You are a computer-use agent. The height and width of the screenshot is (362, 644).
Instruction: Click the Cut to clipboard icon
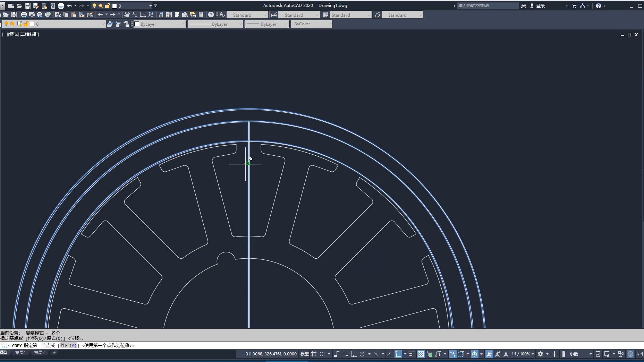coord(58,15)
